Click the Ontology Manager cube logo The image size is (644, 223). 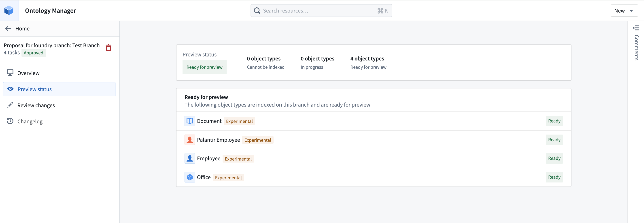point(9,10)
